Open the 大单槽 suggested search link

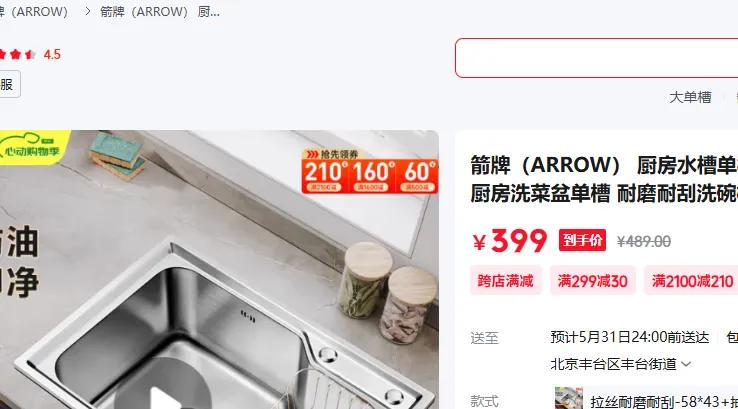pos(690,97)
